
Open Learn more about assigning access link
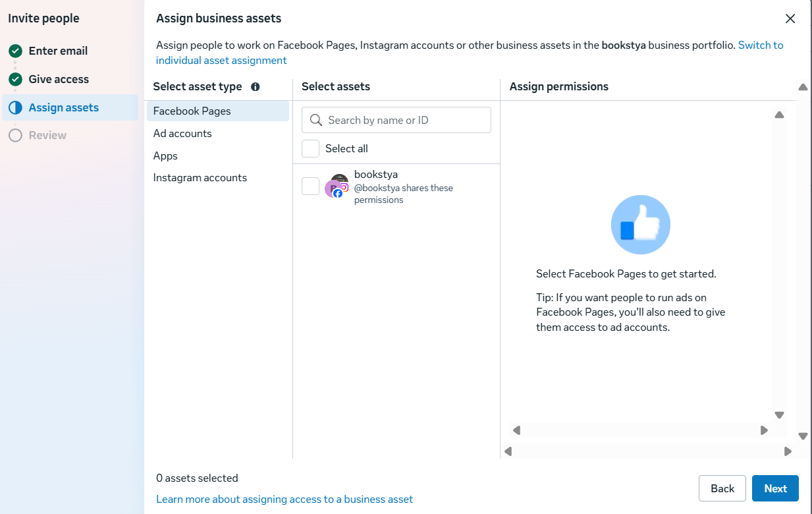pos(284,500)
